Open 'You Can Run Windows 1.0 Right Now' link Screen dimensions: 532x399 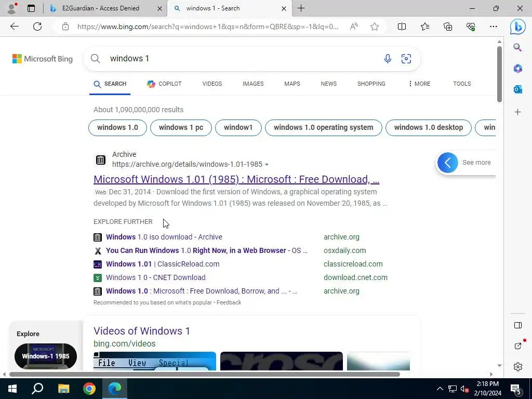207,250
